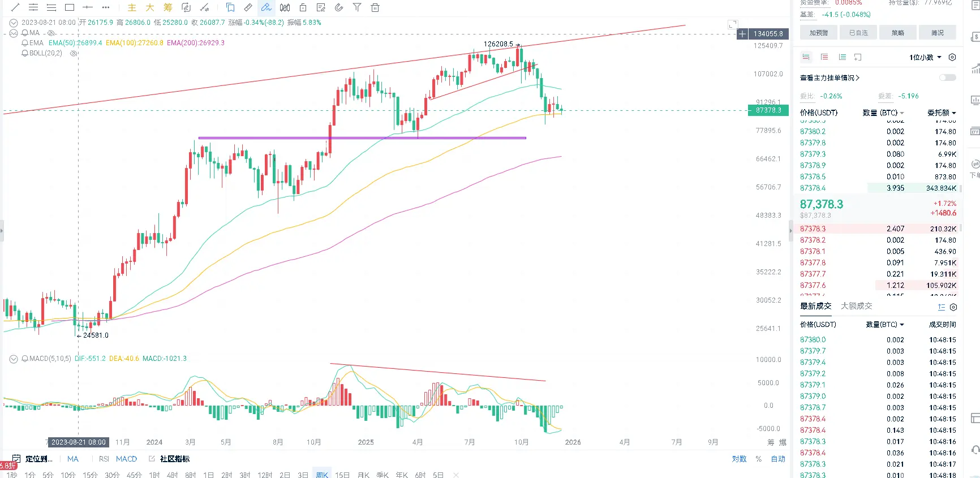Open the 委托额 column dropdown

(x=942, y=113)
